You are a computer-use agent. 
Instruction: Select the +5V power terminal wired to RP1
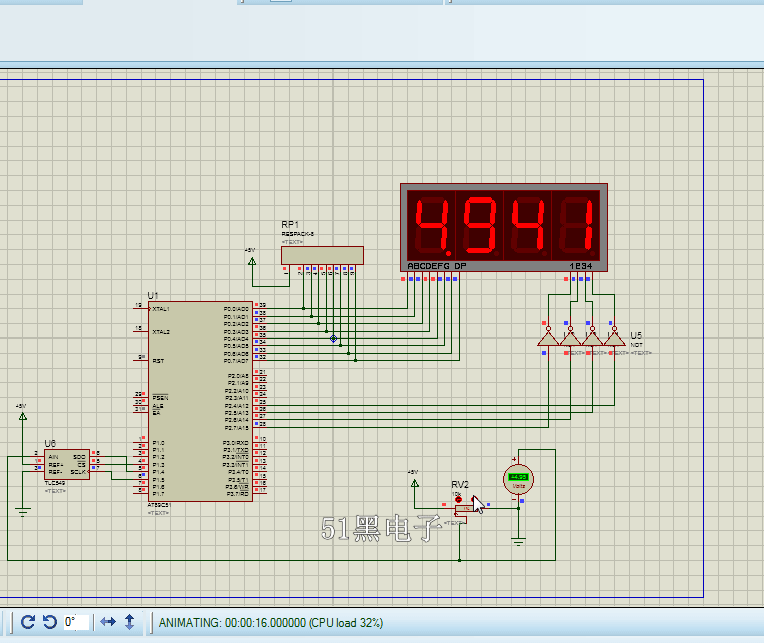pyautogui.click(x=252, y=262)
